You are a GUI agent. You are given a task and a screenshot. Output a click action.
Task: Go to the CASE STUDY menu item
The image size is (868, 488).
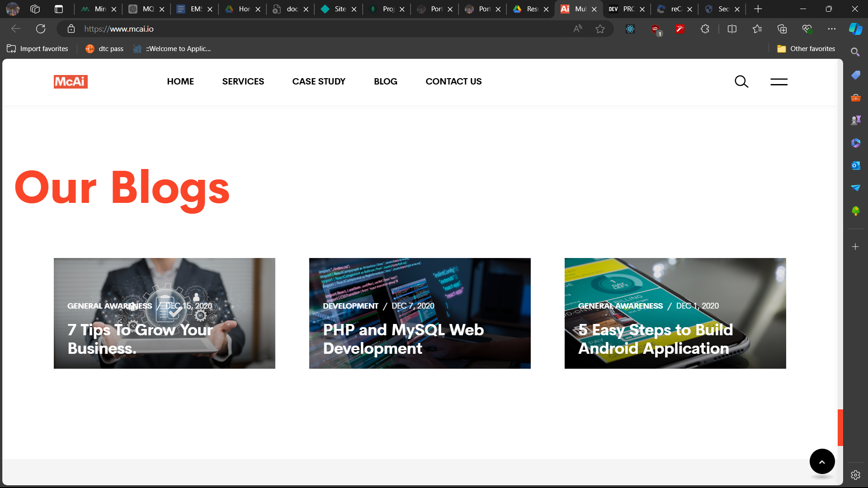(x=319, y=81)
